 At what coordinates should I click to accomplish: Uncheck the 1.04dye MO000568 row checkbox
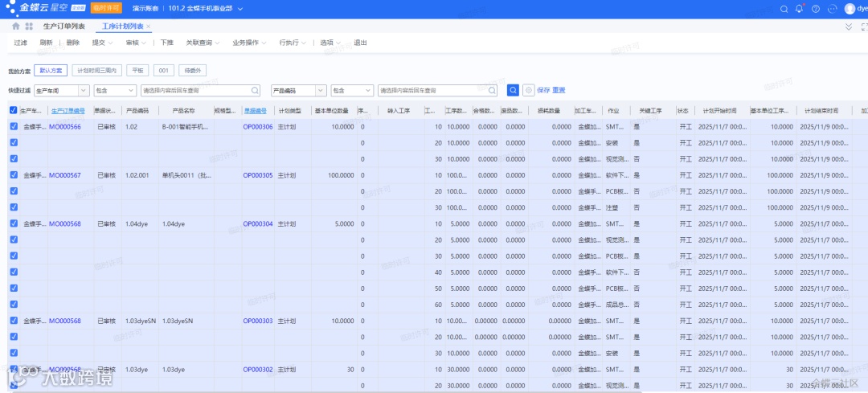[14, 223]
